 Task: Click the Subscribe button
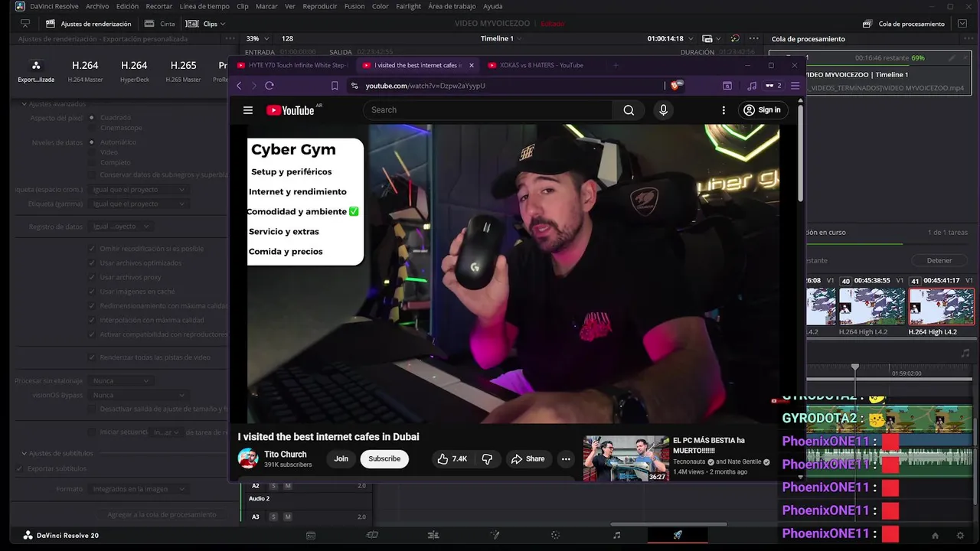click(384, 458)
